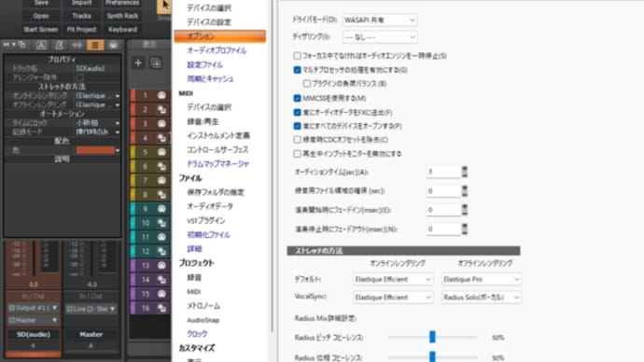Viewport: 644px width, 362px height.
Task: Open the 設定ファイル preferences page
Action: pyautogui.click(x=204, y=65)
